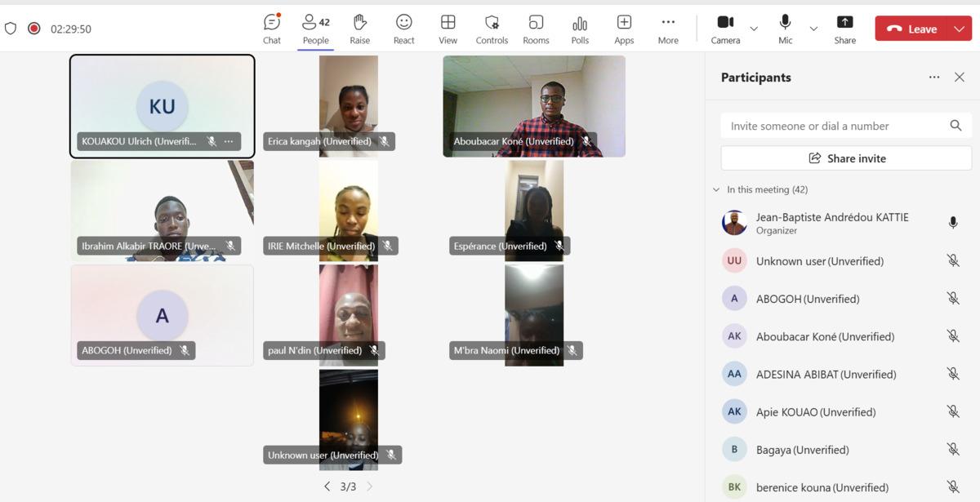Click Jean-Baptiste's profile picture in list
Image resolution: width=980 pixels, height=502 pixels.
tap(734, 223)
